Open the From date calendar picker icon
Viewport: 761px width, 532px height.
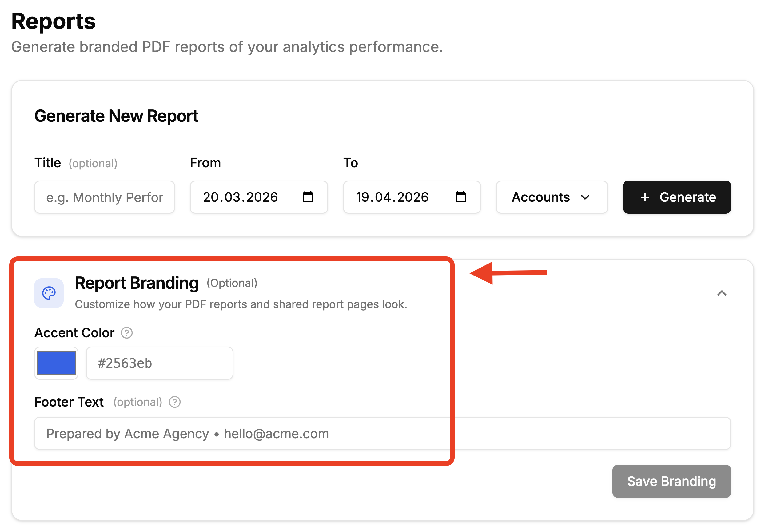tap(308, 197)
